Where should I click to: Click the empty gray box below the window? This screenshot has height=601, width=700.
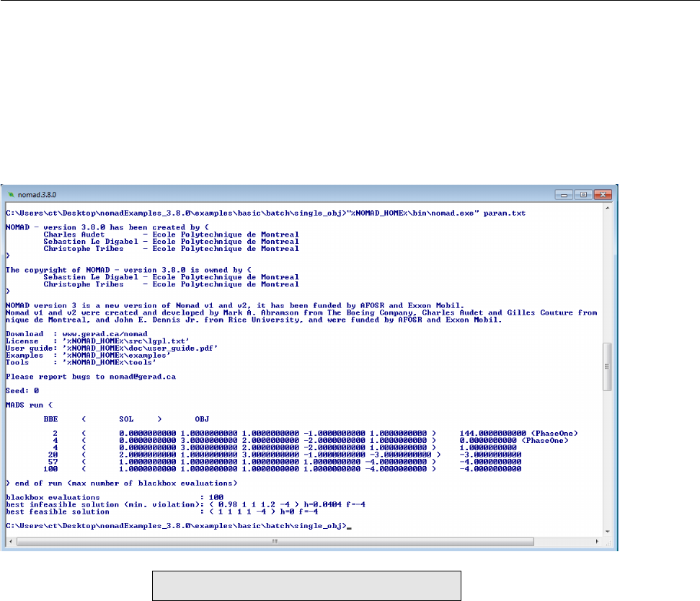306,586
